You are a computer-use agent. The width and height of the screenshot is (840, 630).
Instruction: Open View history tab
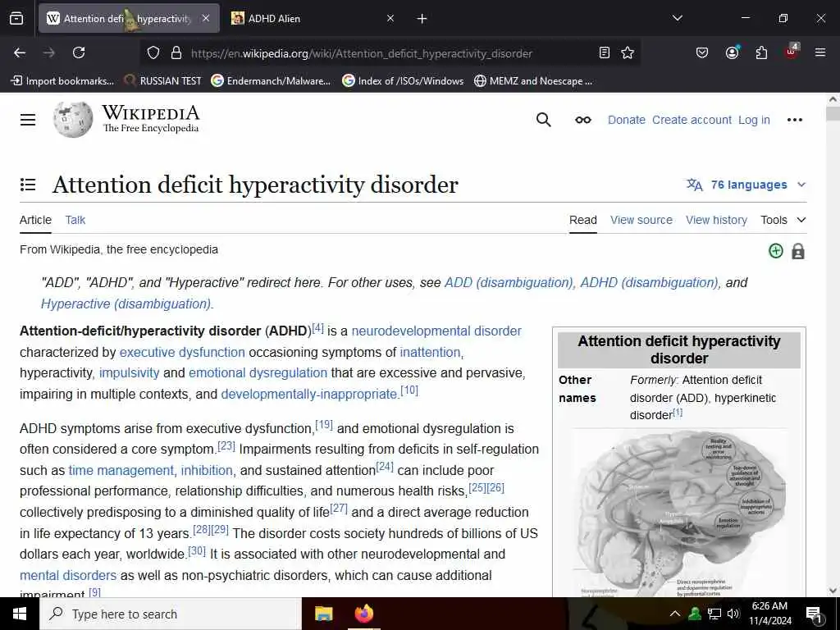pos(716,220)
